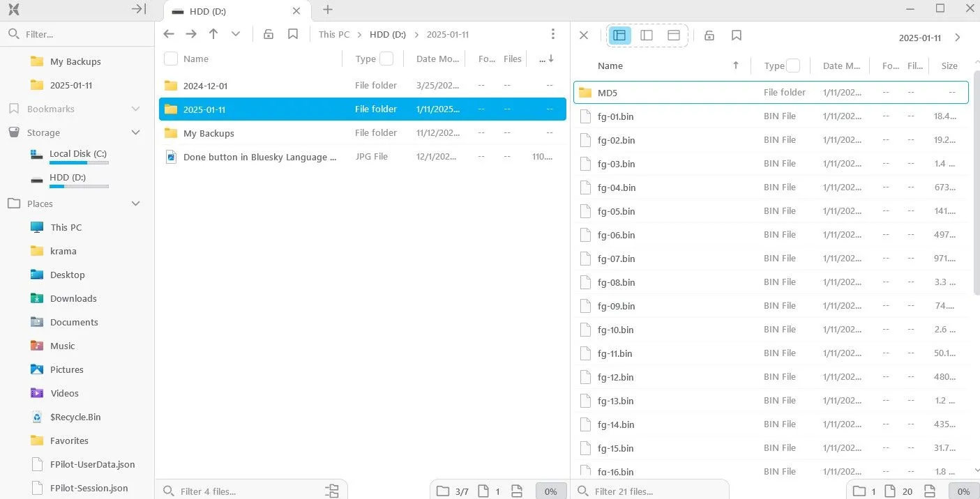Image resolution: width=980 pixels, height=499 pixels.
Task: Open the navigation history dropdown arrow
Action: tap(236, 34)
